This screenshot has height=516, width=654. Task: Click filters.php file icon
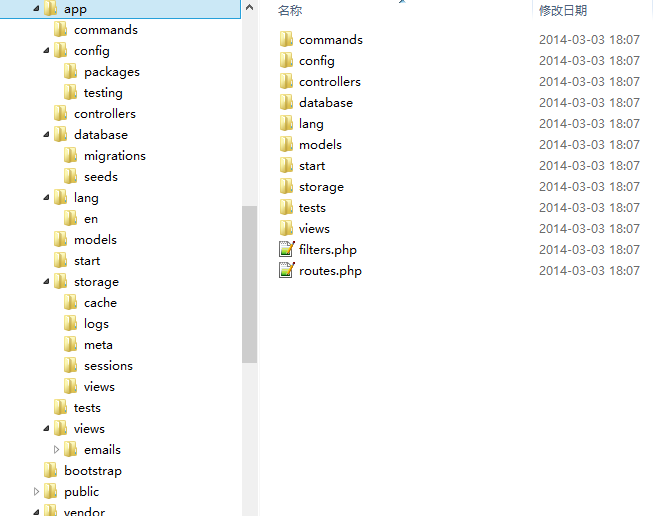287,249
